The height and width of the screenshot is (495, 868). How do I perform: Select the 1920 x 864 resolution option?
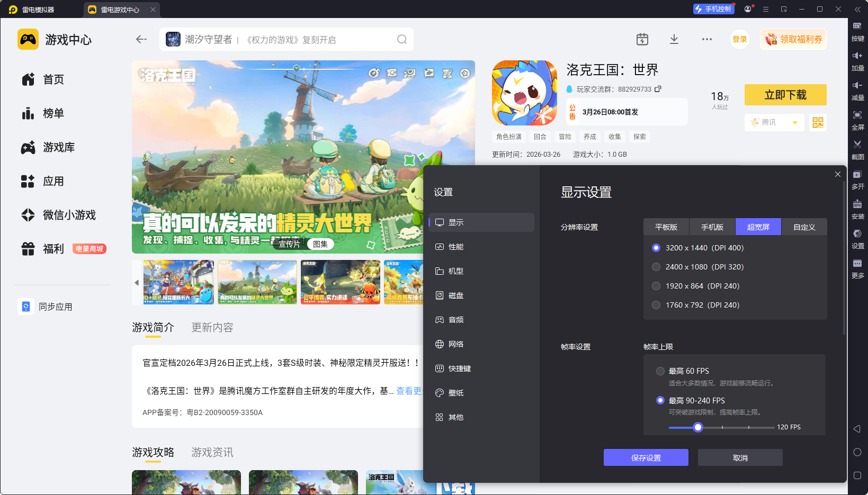(x=656, y=286)
